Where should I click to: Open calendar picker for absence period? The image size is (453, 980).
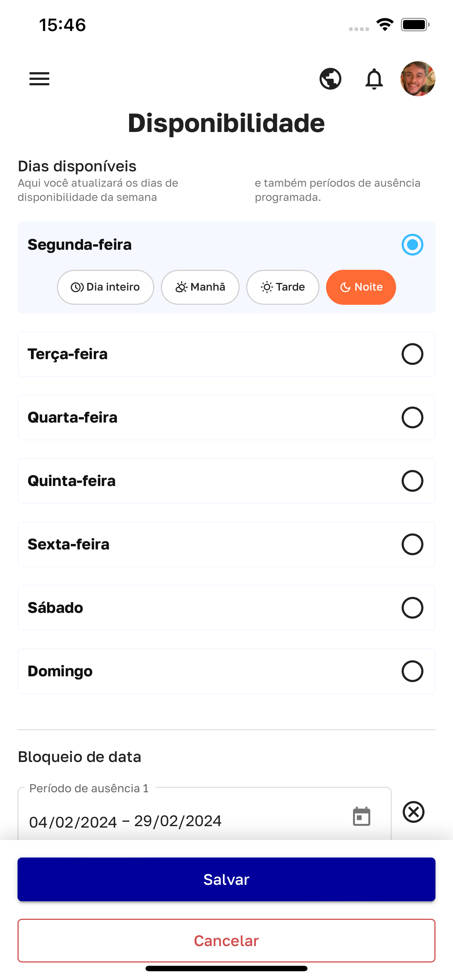click(361, 816)
